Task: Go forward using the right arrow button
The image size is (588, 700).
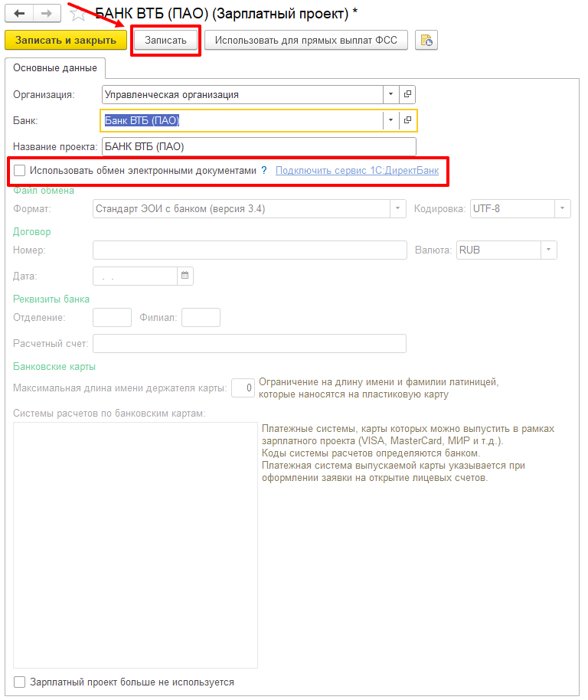Action: pyautogui.click(x=47, y=13)
